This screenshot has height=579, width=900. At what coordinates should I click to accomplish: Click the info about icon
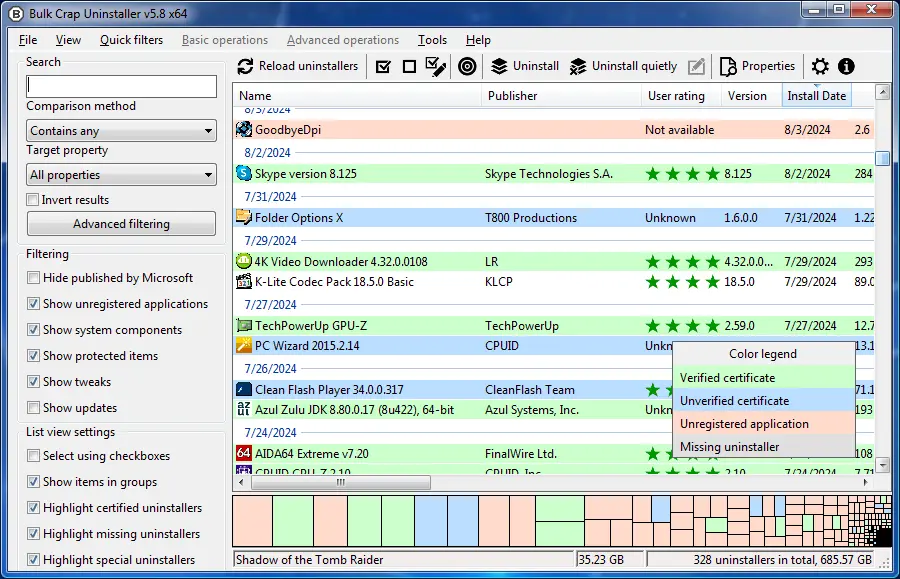pos(846,67)
